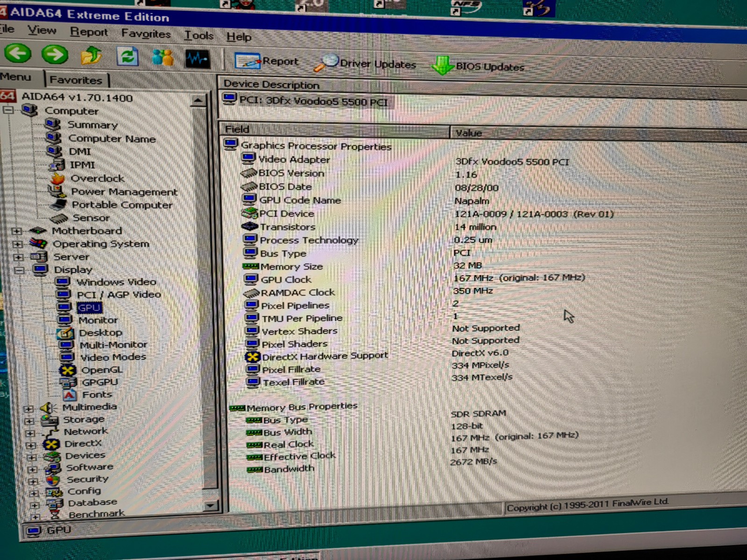Click the Refresh toolbar icon
747x560 pixels.
[127, 57]
